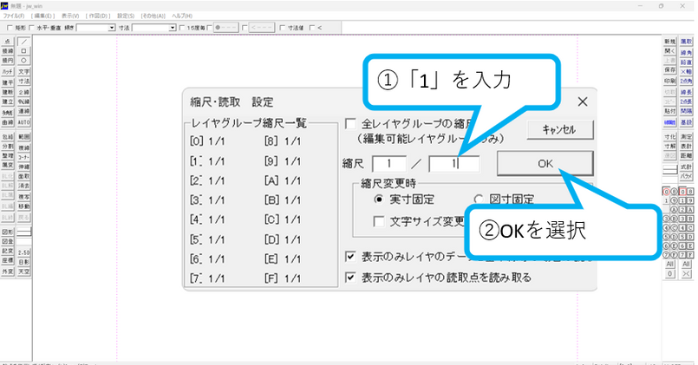This screenshot has width=698, height=365.
Task: Select the 接線 tangent line tool
Action: 8,51
